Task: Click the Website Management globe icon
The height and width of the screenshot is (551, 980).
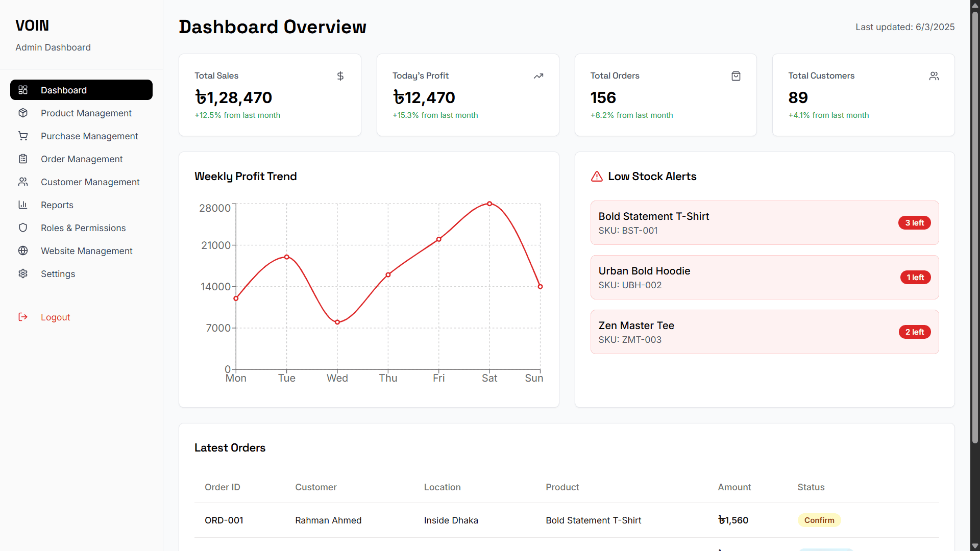Action: coord(23,251)
